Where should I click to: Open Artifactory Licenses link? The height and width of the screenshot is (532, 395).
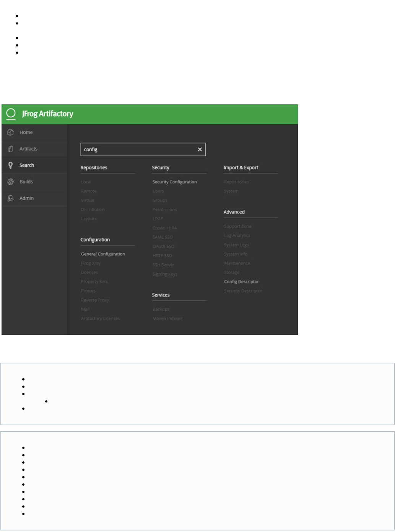pyautogui.click(x=100, y=318)
